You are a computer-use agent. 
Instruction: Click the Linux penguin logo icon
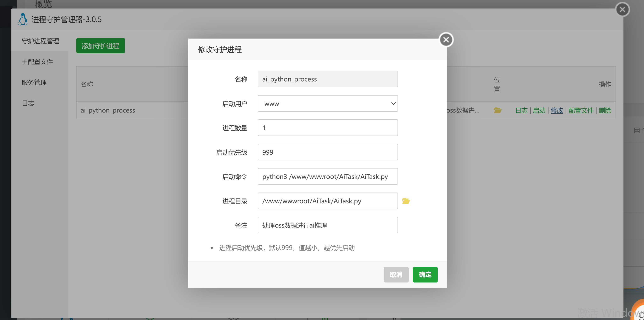click(23, 19)
